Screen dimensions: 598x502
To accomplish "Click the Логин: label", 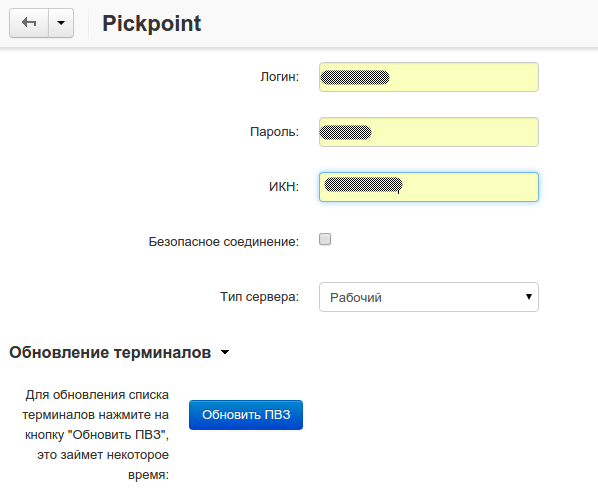I will (280, 77).
